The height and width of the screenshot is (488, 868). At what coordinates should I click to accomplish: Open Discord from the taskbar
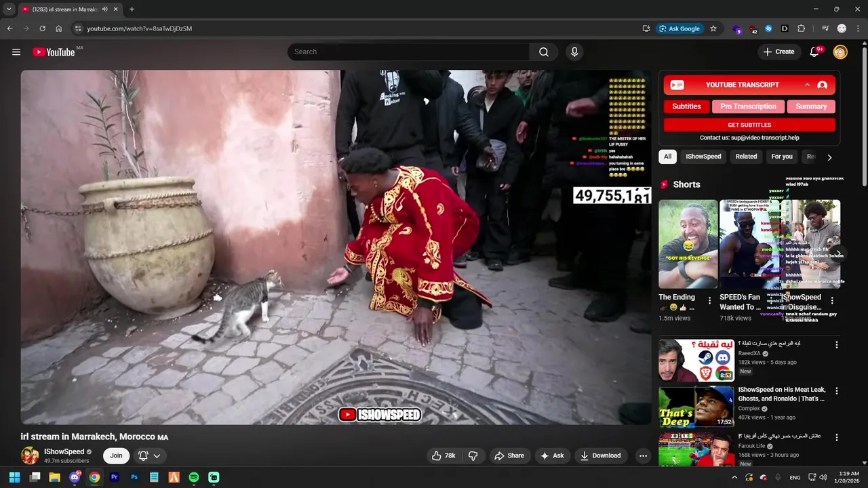coord(75,477)
